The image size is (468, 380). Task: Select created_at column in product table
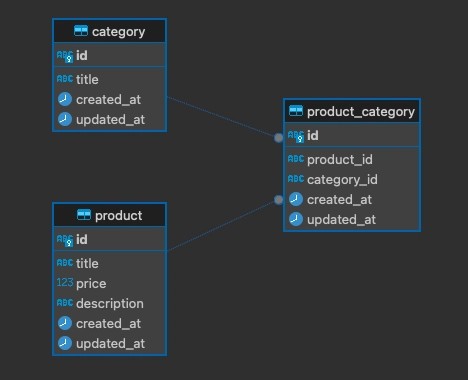click(110, 323)
